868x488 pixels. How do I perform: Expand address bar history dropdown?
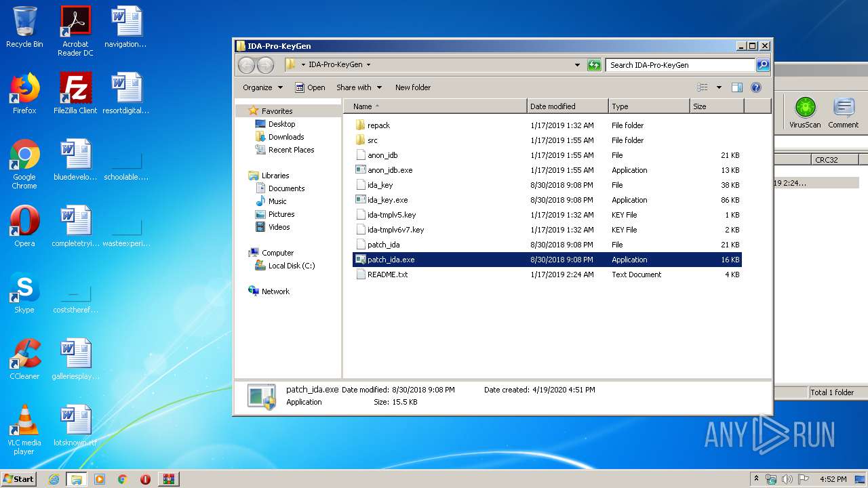(x=577, y=65)
